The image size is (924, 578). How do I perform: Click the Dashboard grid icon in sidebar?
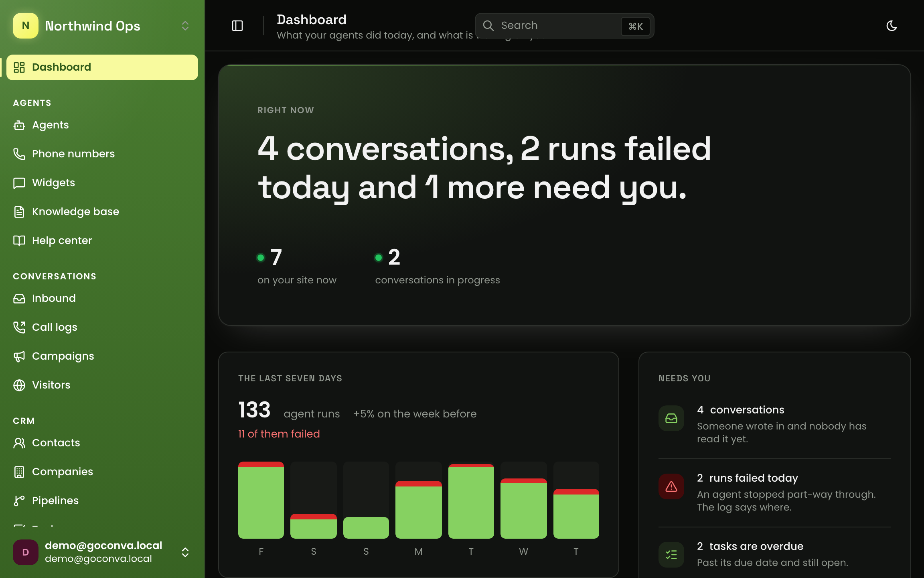(x=19, y=67)
